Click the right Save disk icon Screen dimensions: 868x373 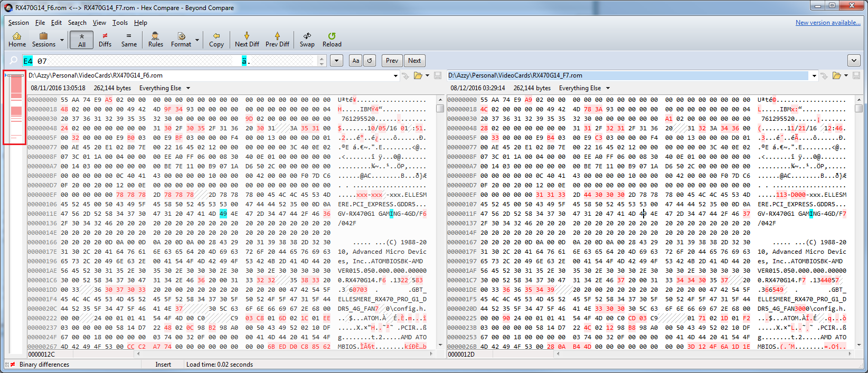(856, 75)
